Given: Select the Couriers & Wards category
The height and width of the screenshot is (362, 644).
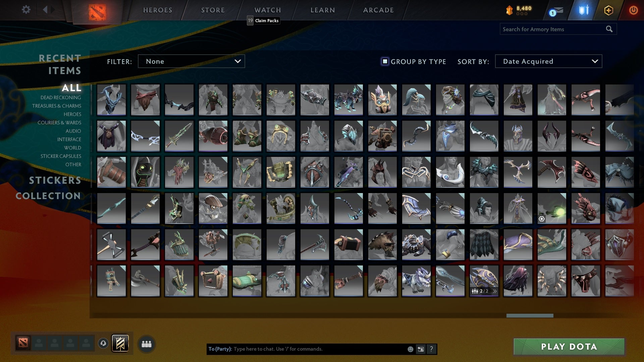Looking at the screenshot, I should [59, 123].
